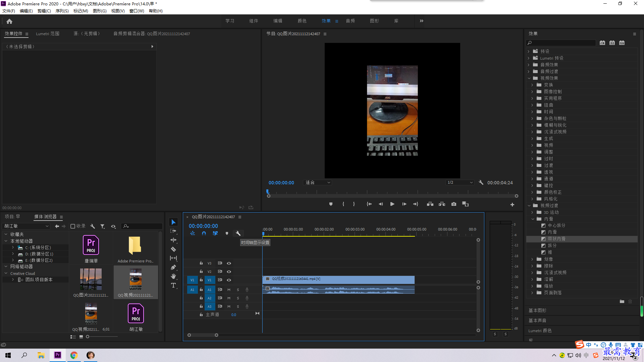Switch to the 颜色 workspace tab
This screenshot has width=644, height=362.
tap(302, 21)
